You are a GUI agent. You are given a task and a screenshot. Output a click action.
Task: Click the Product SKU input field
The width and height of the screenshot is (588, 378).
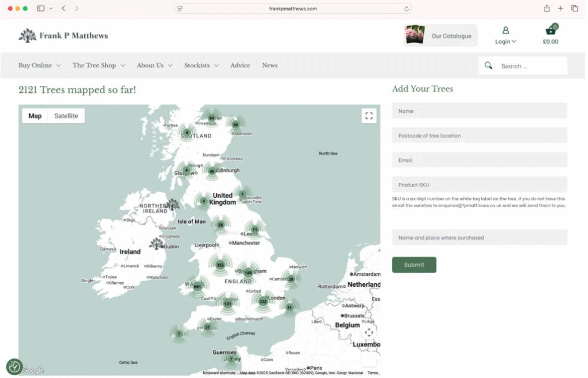click(x=479, y=185)
